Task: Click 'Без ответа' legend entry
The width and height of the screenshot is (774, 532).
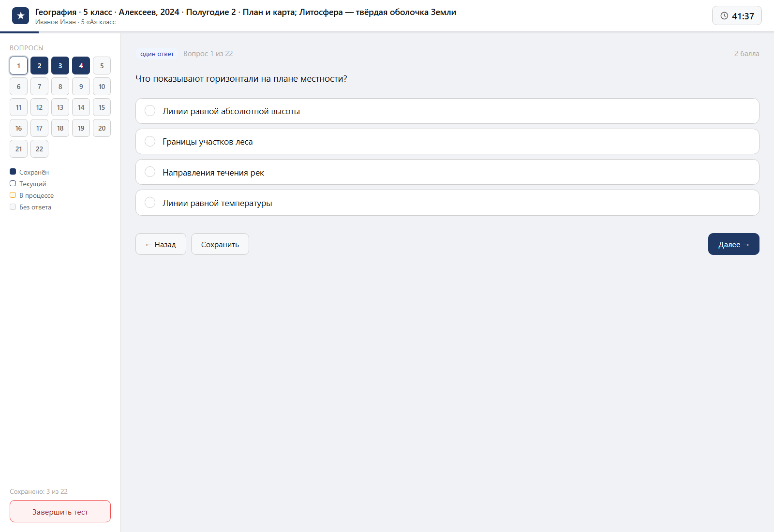Action: 30,207
